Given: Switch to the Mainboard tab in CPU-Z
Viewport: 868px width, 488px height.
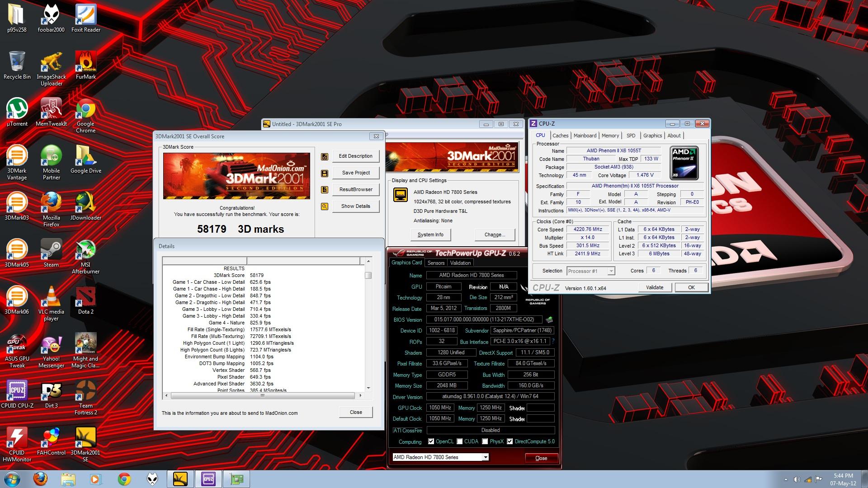Looking at the screenshot, I should [585, 136].
